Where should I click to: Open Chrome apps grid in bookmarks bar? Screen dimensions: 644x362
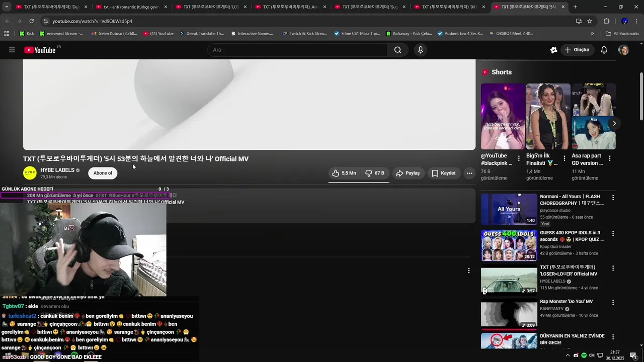coord(7,34)
